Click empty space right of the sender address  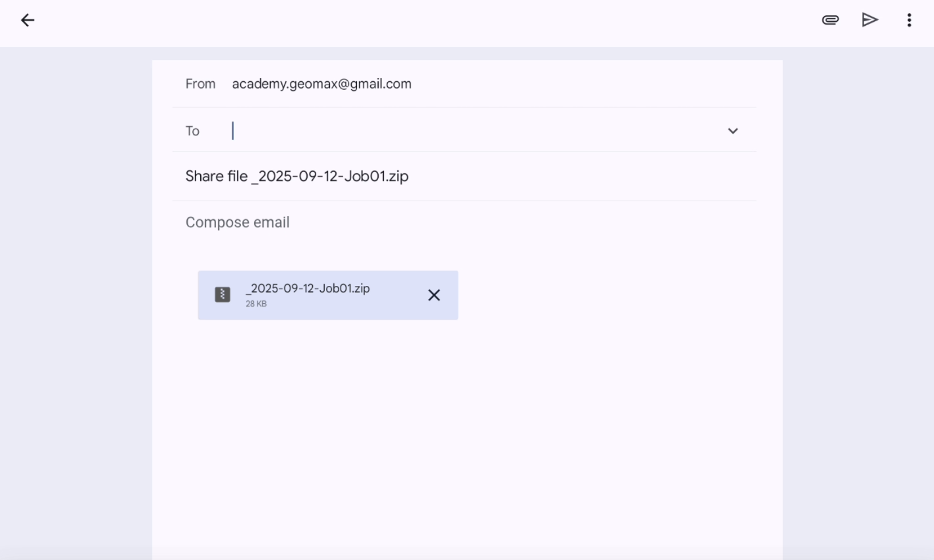pos(572,84)
